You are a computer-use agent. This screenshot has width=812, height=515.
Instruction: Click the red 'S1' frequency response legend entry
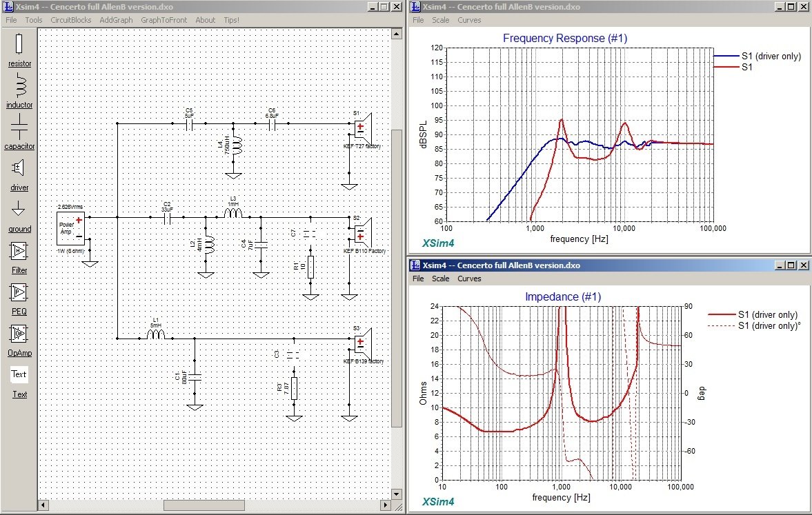[734, 68]
